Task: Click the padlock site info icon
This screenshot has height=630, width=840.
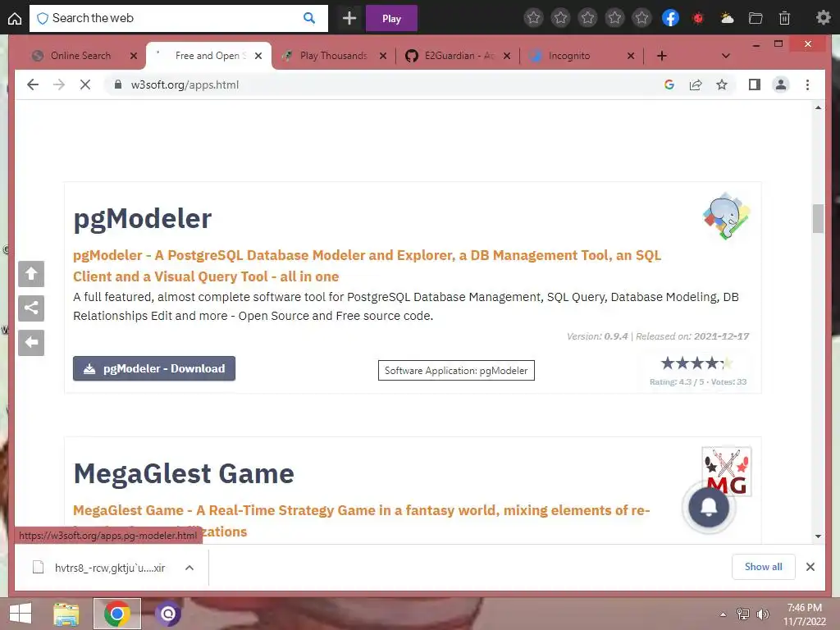Action: (x=118, y=84)
